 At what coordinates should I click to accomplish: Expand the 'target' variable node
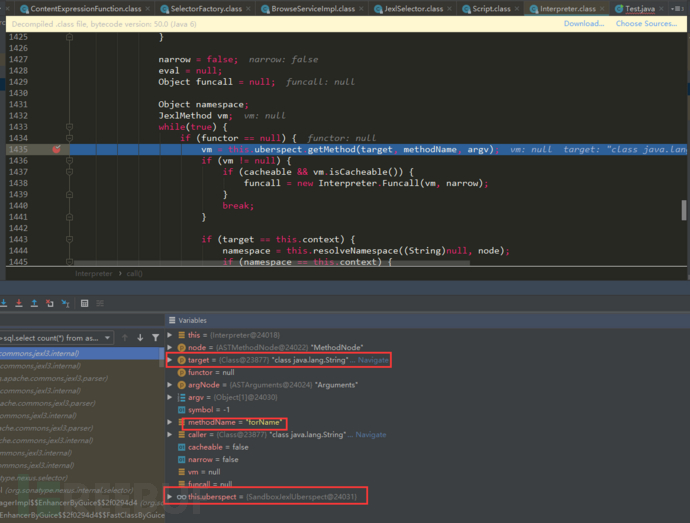[169, 359]
